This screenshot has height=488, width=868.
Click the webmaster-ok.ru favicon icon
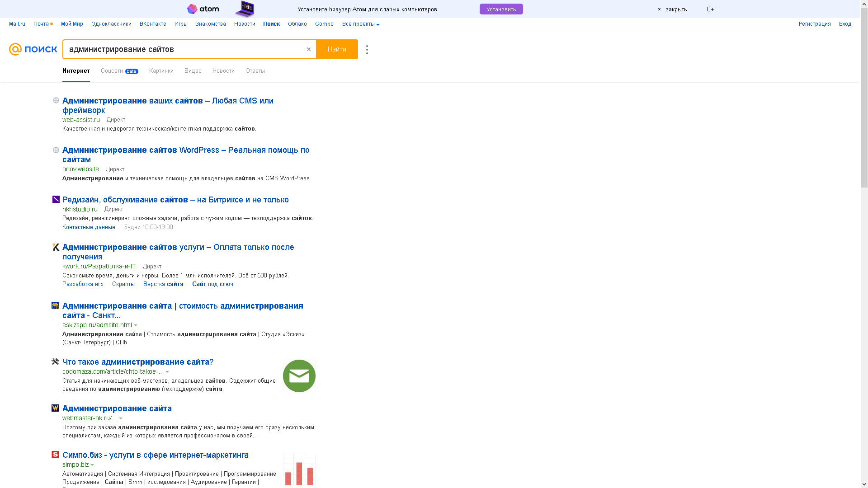point(55,408)
